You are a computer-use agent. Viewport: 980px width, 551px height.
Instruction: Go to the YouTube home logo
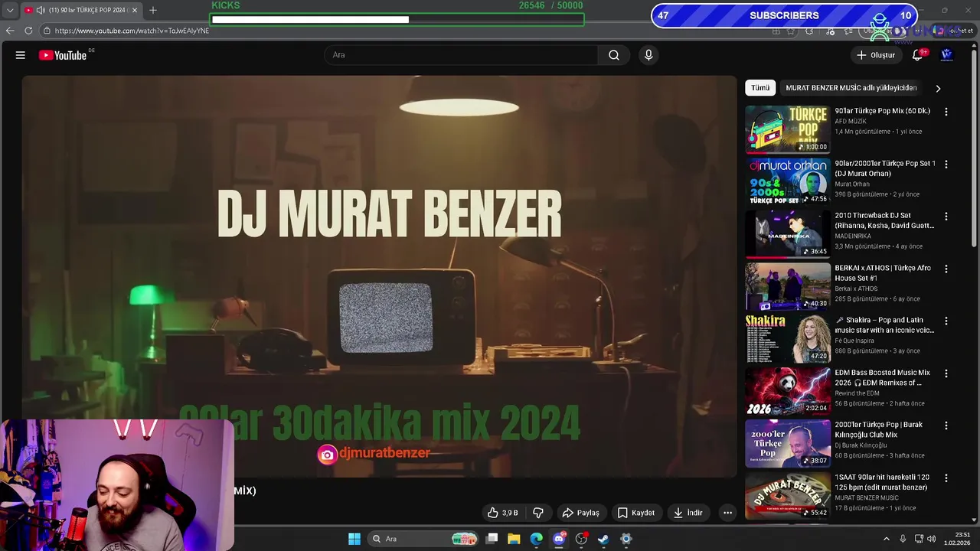click(63, 55)
